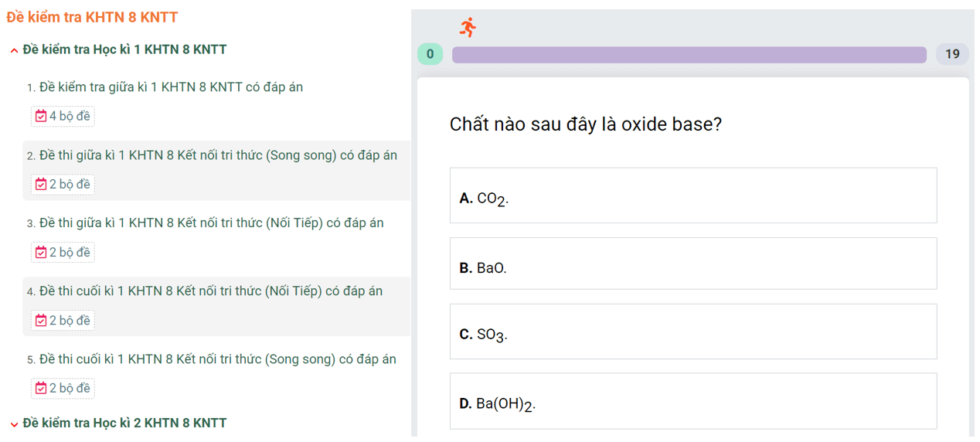Choose answer D. Ba(OH)2
The height and width of the screenshot is (442, 980).
(692, 401)
